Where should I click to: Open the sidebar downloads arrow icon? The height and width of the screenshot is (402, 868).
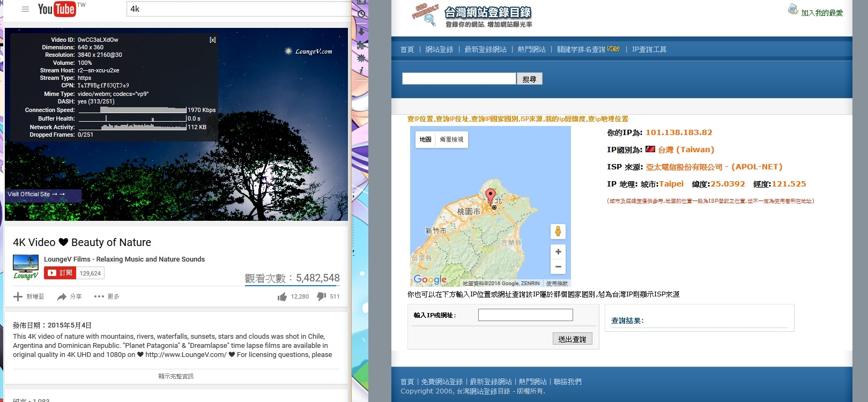(361, 31)
